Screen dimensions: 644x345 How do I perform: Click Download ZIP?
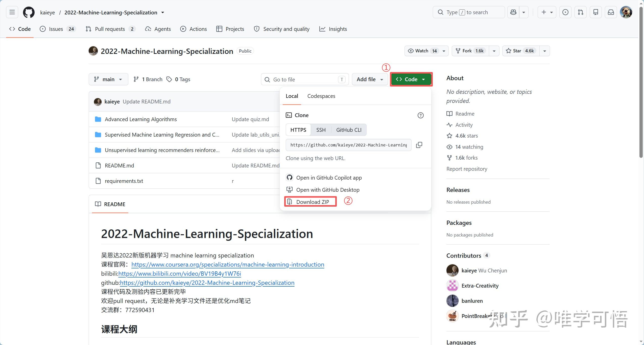[311, 202]
